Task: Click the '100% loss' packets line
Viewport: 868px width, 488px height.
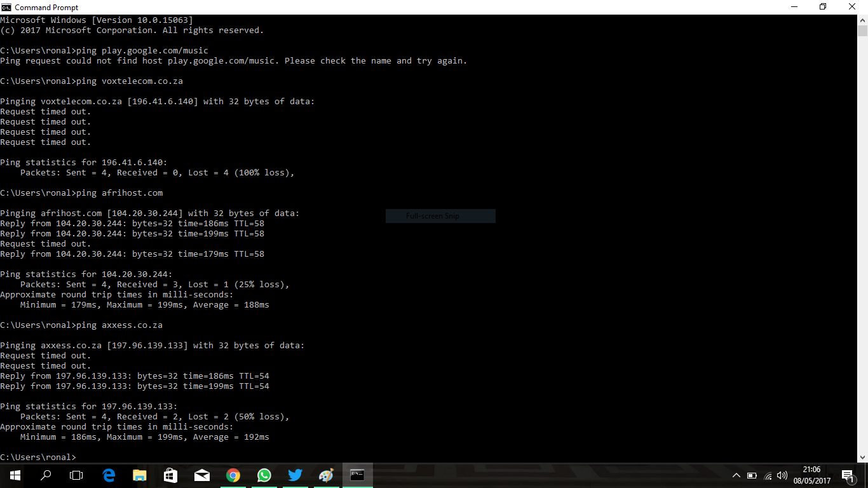Action: tap(158, 172)
